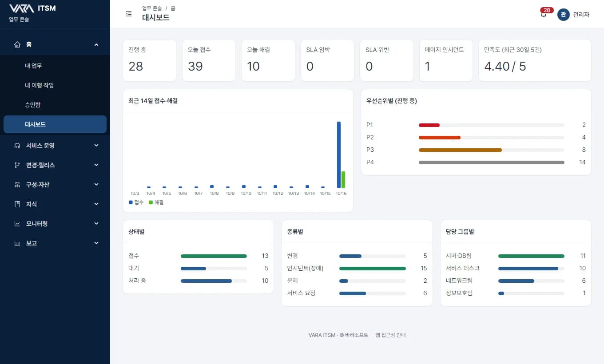Screen dimensions: 604x364
Task: Click the 서비스 데스크 row label
Action: (x=463, y=268)
